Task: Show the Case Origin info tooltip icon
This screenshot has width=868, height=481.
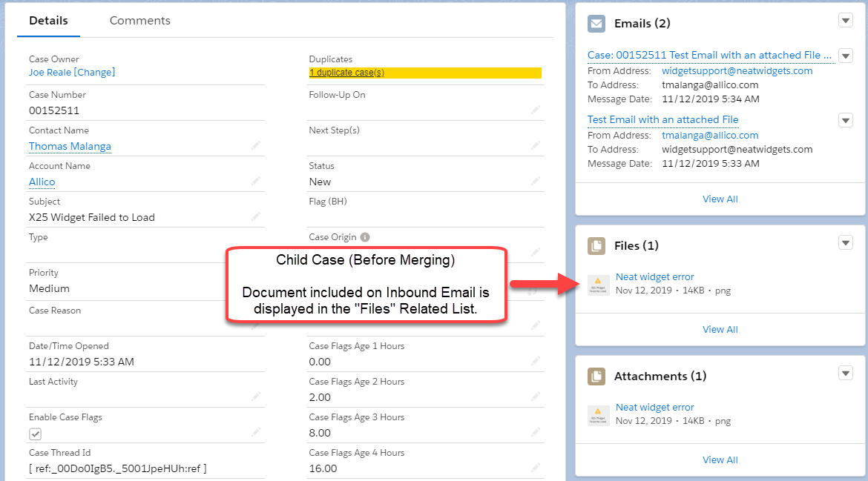Action: (x=365, y=237)
